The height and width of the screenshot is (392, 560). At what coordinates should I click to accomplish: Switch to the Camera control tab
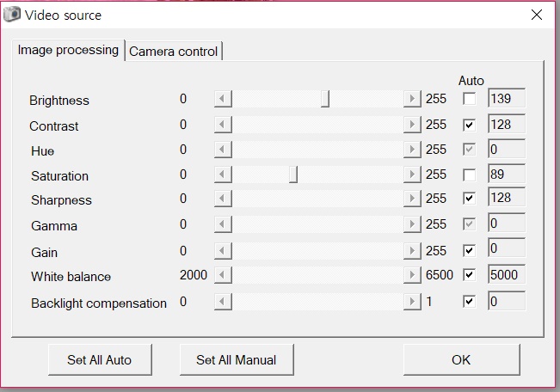pyautogui.click(x=173, y=52)
